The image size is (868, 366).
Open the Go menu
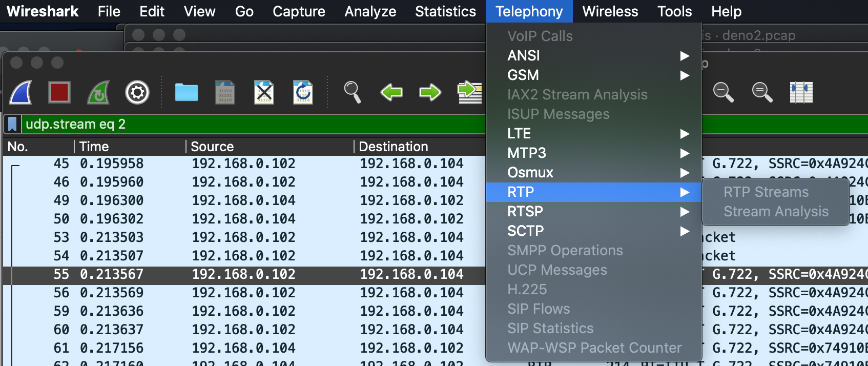[x=244, y=11]
